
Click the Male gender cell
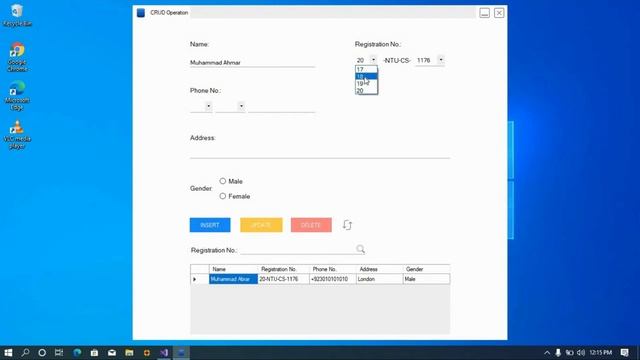pyautogui.click(x=426, y=279)
